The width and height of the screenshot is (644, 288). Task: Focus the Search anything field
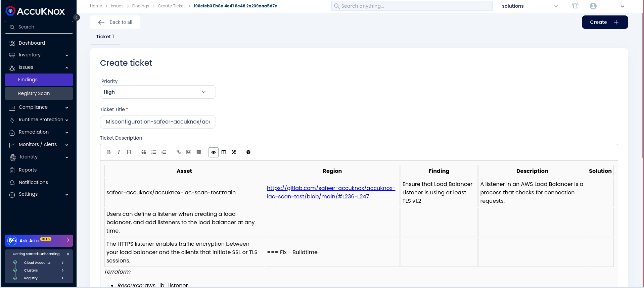point(412,6)
